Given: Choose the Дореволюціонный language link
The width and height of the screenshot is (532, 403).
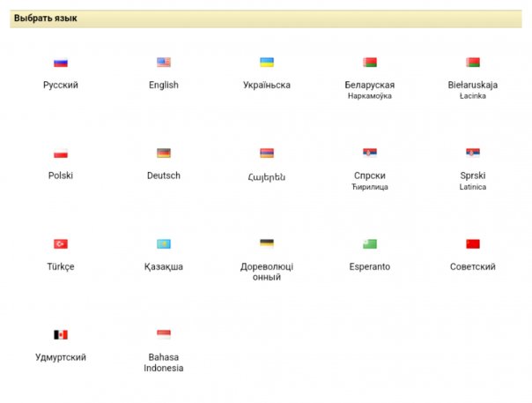Looking at the screenshot, I should coord(267,272).
